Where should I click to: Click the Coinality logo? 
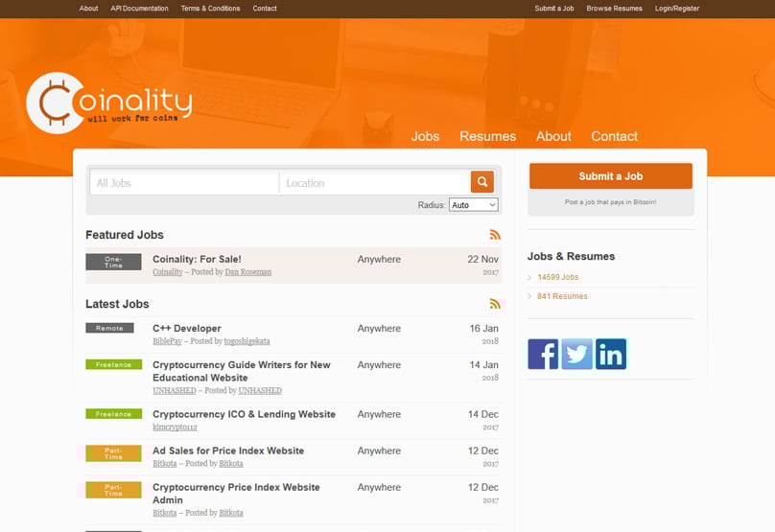pos(108,103)
